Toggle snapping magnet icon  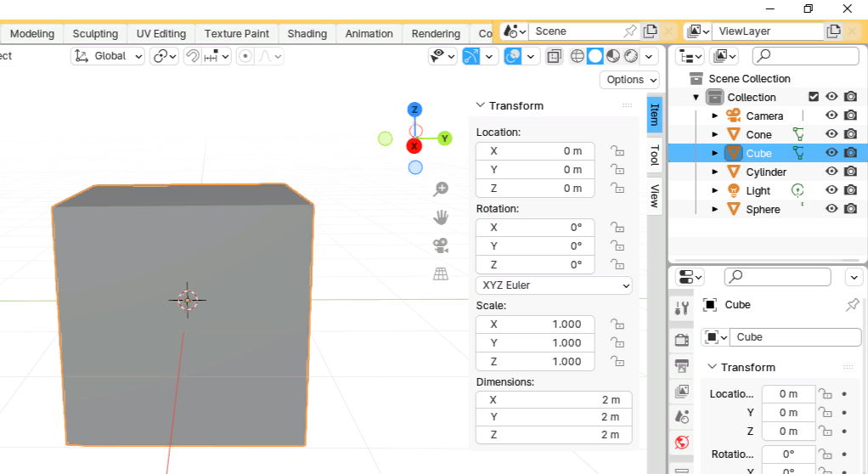click(x=192, y=56)
